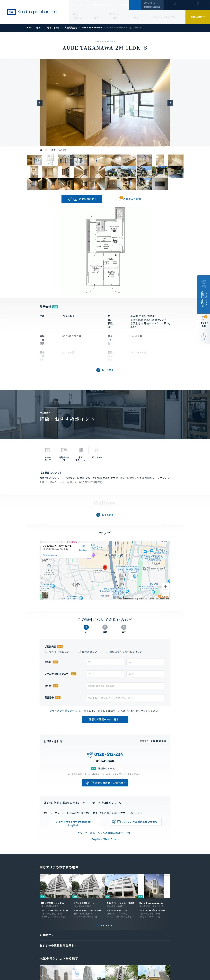The height and width of the screenshot is (980, 210).
Task: Focus the メイ furigana field
Action: click(146, 674)
